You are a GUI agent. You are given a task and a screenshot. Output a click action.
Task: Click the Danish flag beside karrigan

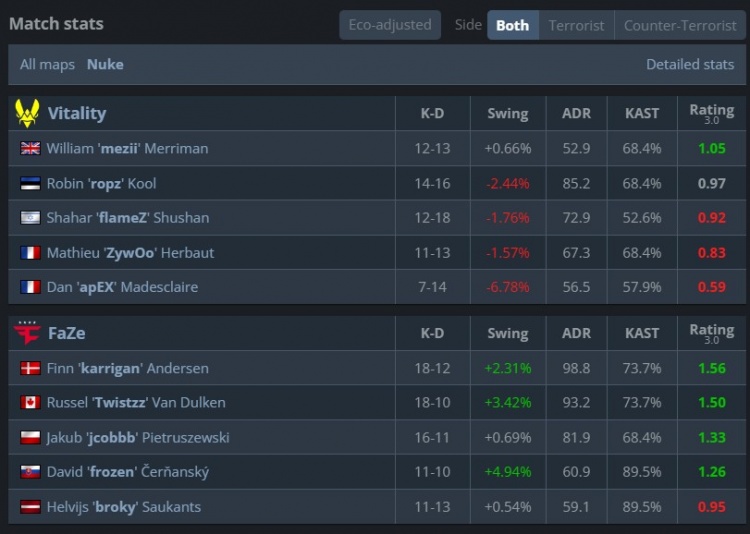(x=30, y=369)
